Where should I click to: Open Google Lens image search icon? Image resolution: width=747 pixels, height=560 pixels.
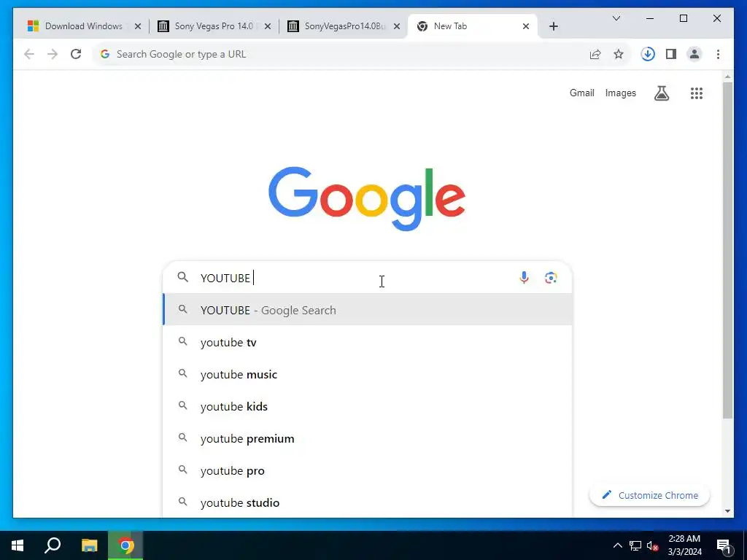[551, 278]
